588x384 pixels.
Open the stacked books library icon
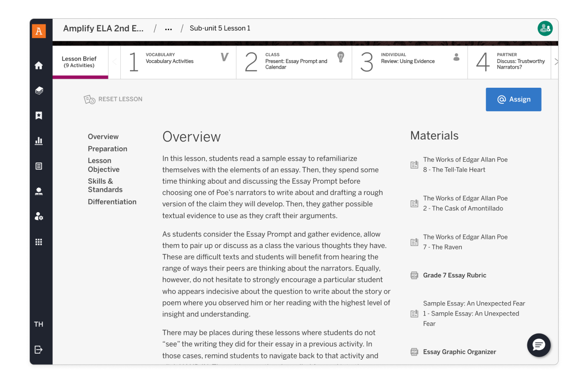39,90
